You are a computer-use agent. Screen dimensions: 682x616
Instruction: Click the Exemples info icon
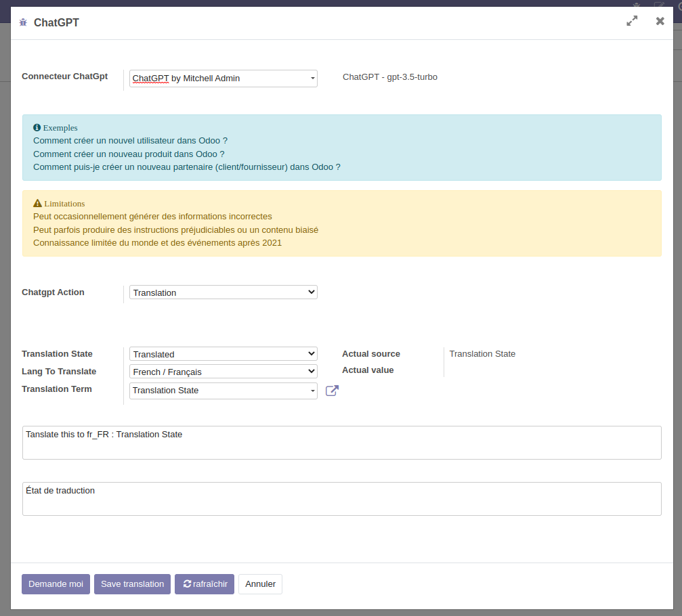(x=37, y=127)
